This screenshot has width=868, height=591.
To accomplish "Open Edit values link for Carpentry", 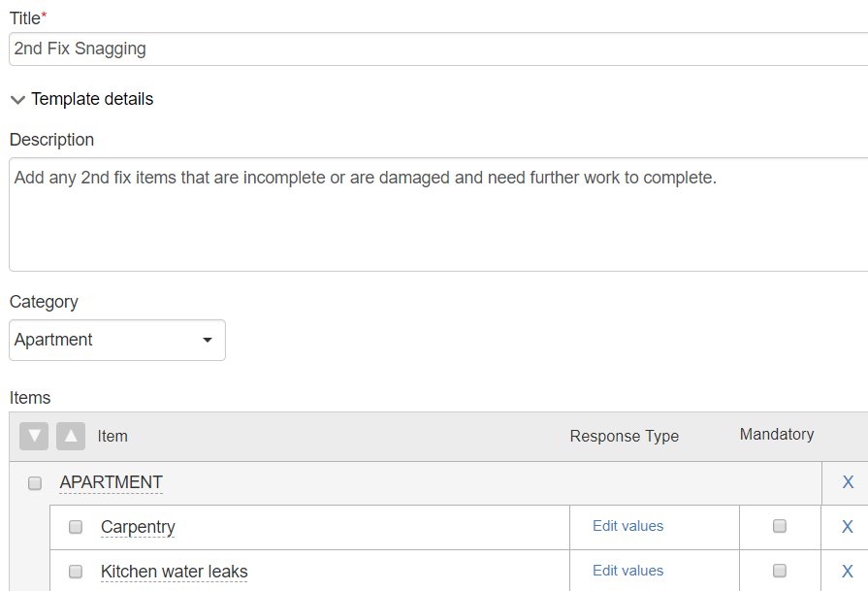I will point(627,526).
